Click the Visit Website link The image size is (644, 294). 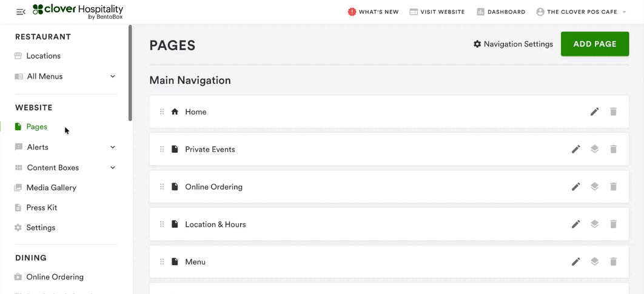click(437, 12)
